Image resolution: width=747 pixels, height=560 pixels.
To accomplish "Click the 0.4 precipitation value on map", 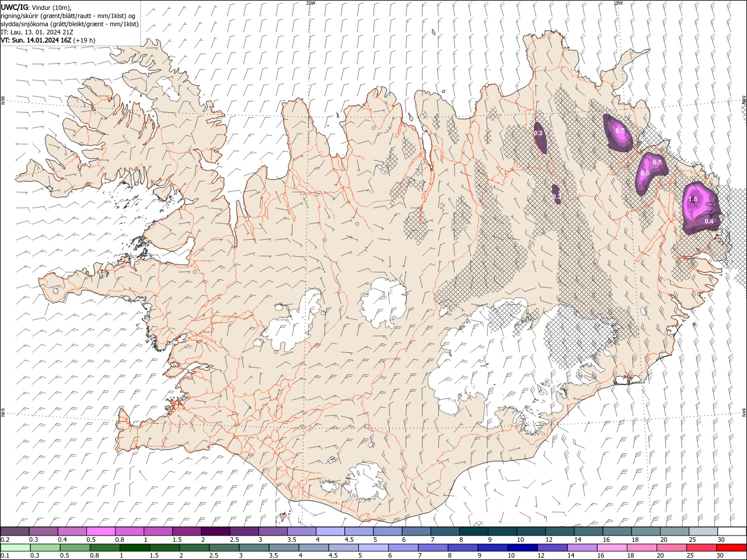I will click(709, 221).
